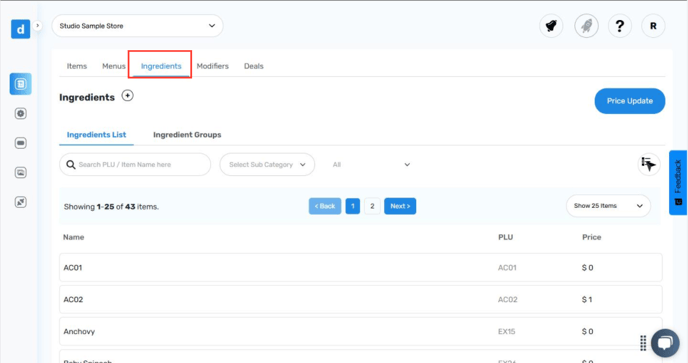Select the Ingredients List sub-tab
Screen dimensions: 688x363
pyautogui.click(x=97, y=135)
